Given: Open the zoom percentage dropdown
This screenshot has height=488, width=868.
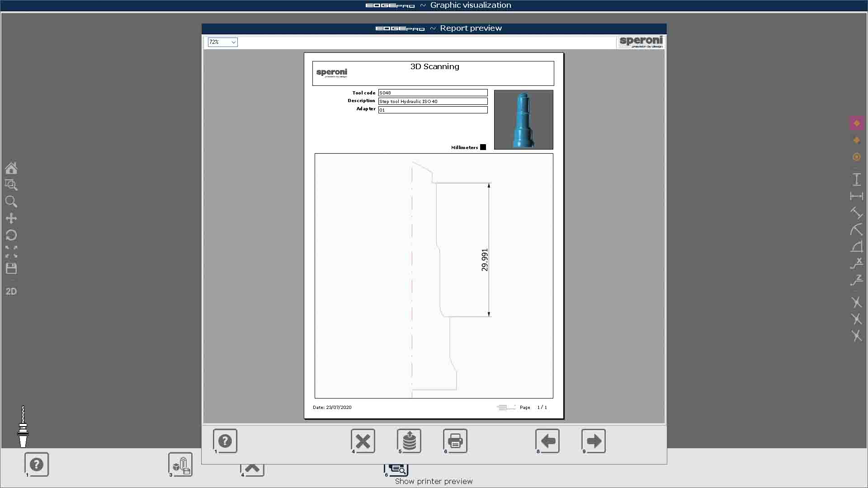Looking at the screenshot, I should (222, 42).
